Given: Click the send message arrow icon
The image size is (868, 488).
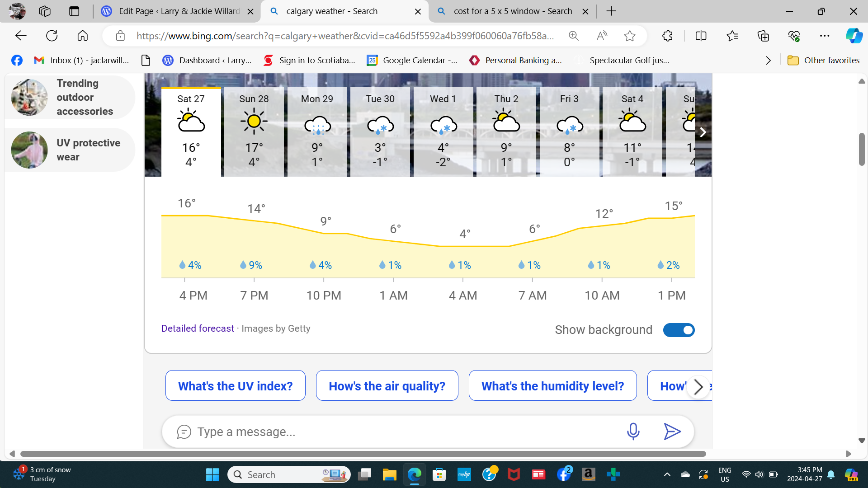Looking at the screenshot, I should pos(672,432).
